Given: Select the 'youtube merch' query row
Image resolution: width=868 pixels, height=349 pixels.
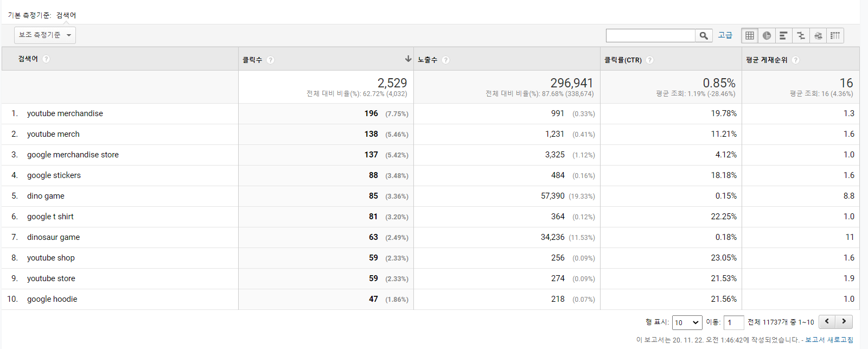Looking at the screenshot, I should point(53,134).
